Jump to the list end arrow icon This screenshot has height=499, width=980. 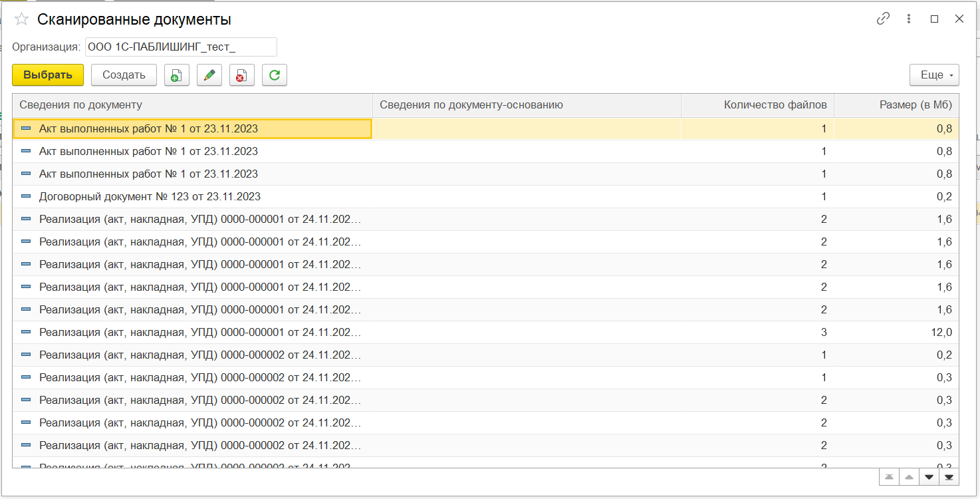pyautogui.click(x=949, y=477)
